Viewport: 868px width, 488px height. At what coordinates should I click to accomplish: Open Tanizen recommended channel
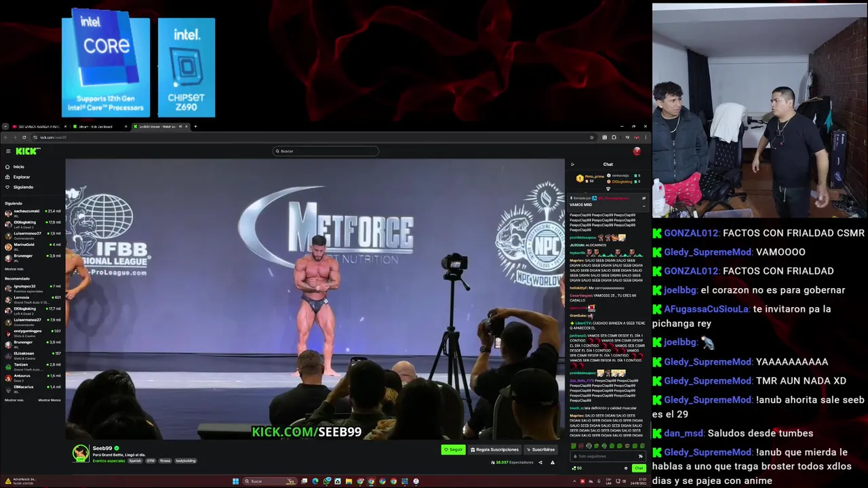(x=33, y=366)
